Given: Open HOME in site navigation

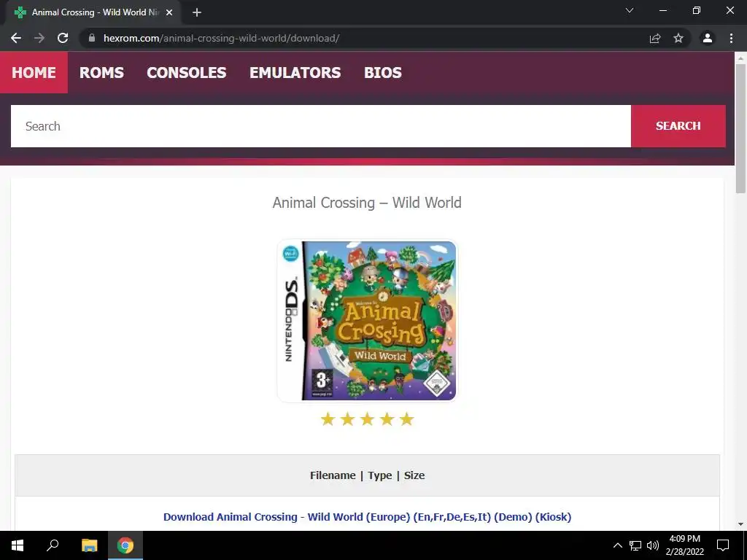Looking at the screenshot, I should pos(34,72).
